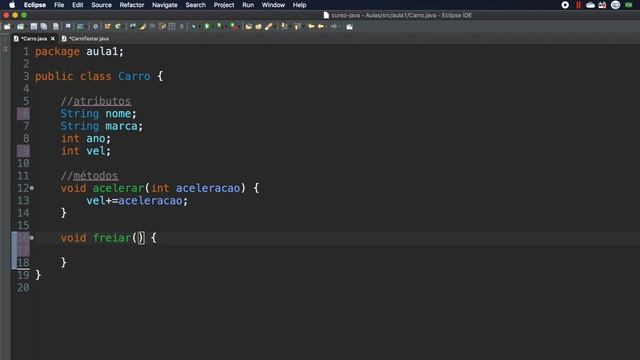This screenshot has height=360, width=640.
Task: Open the Run menu
Action: click(x=248, y=5)
